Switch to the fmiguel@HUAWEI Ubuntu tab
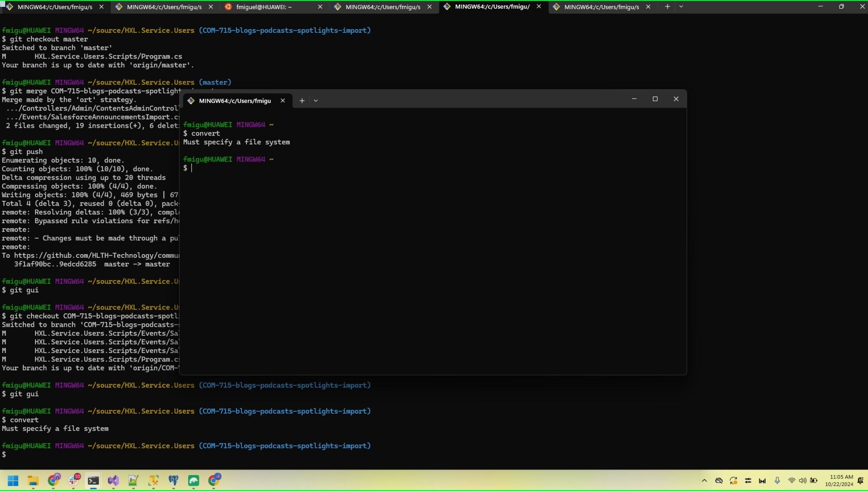The height and width of the screenshot is (491, 868). point(264,7)
